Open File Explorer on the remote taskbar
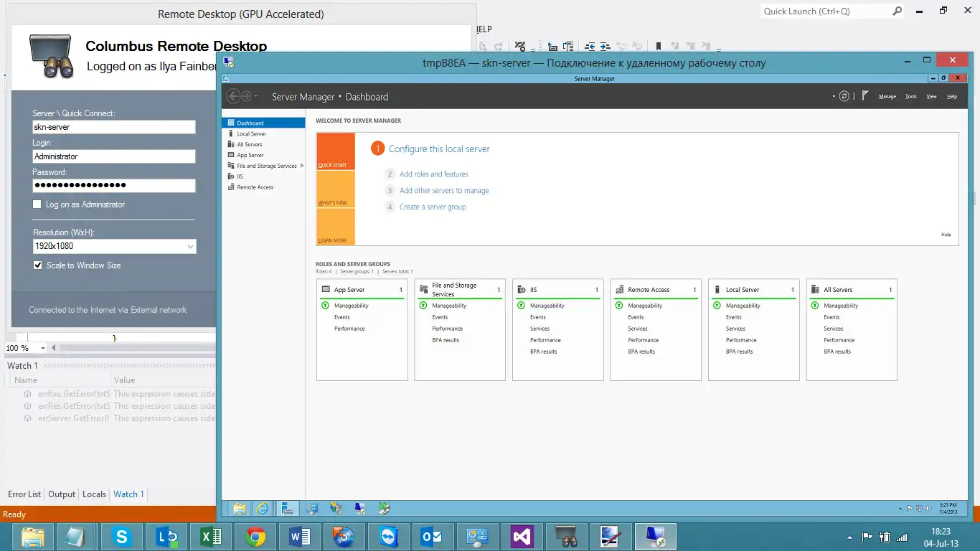The image size is (980, 551). (x=240, y=508)
